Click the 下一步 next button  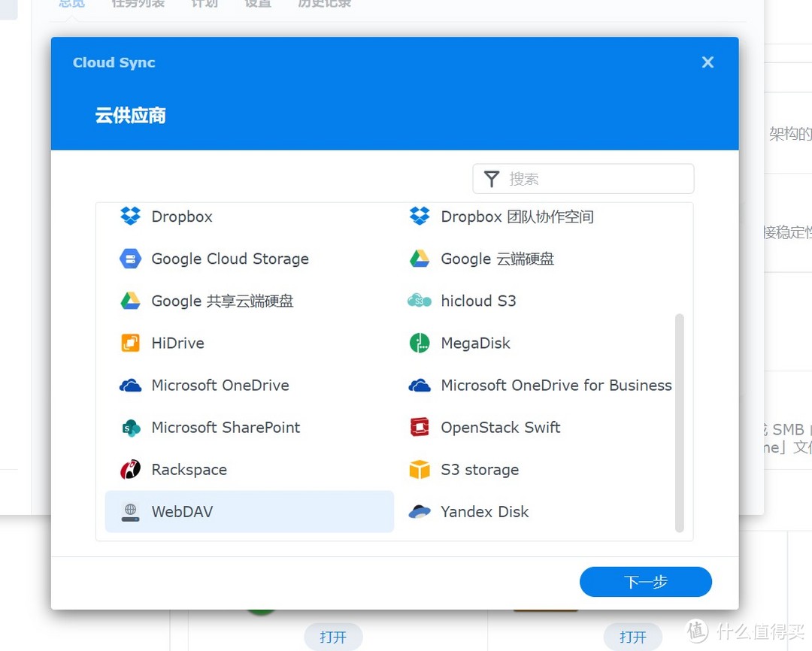coord(646,582)
